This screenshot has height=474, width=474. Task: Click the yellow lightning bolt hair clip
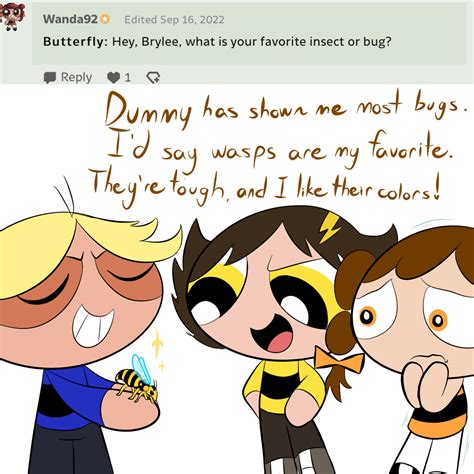330,227
